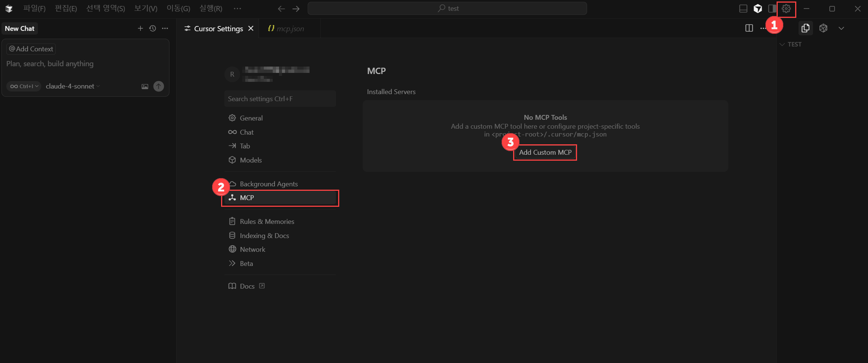
Task: Open the 편집(E) menu
Action: 66,9
